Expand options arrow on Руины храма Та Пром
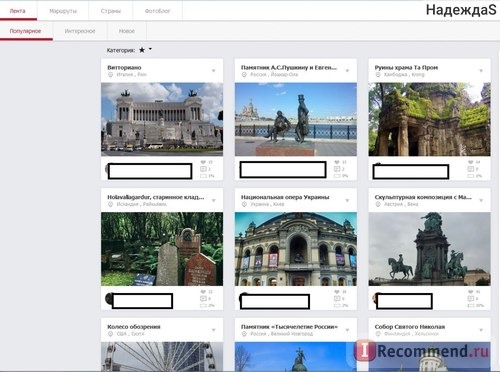500x372 pixels. coord(481,71)
